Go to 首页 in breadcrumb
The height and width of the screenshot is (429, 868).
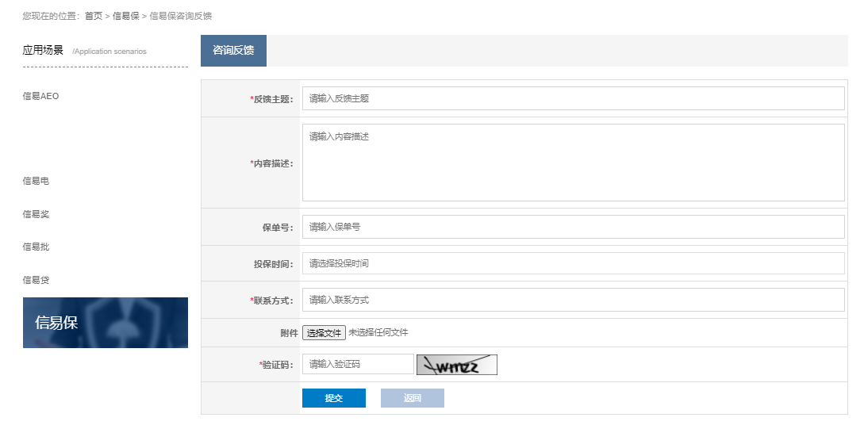pos(94,16)
